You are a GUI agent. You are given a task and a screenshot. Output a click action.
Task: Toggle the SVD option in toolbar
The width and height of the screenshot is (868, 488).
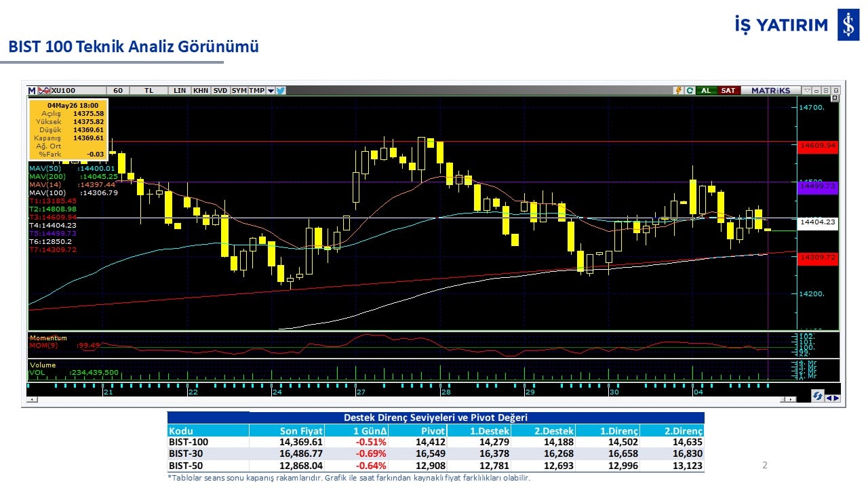tap(220, 91)
